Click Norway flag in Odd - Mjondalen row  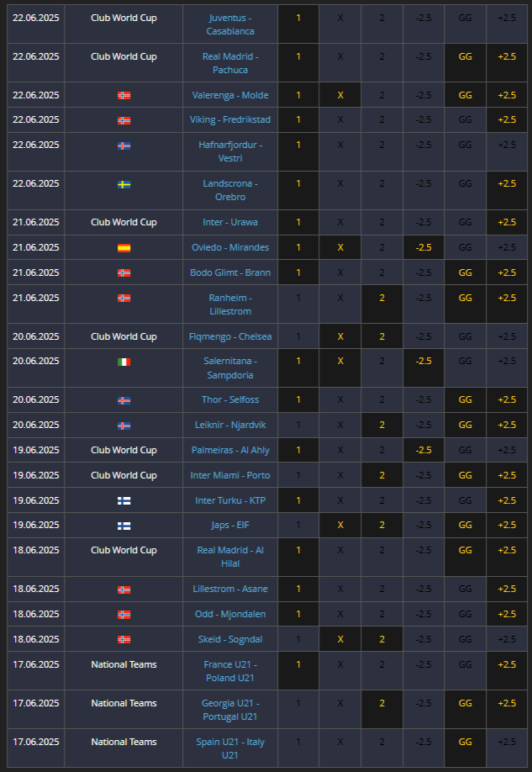124,615
